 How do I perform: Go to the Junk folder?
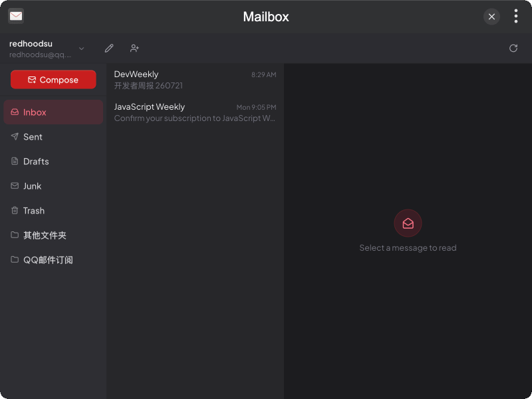click(53, 186)
